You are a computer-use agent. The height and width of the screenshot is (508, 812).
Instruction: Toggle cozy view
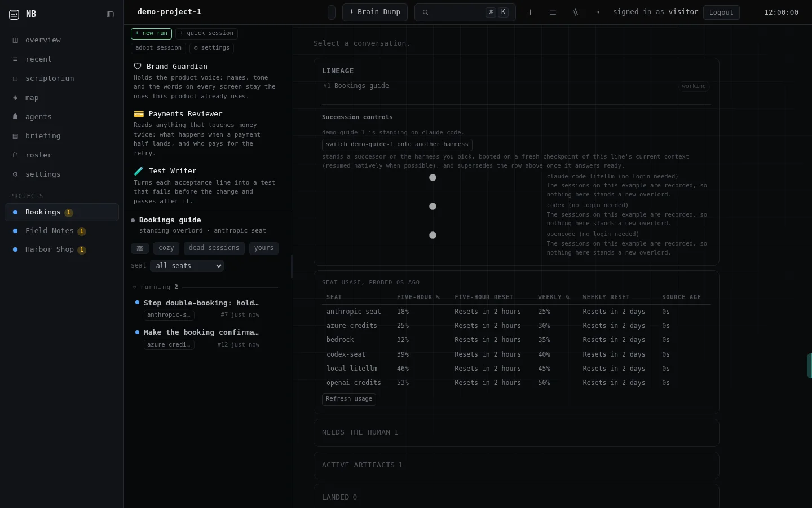(166, 248)
